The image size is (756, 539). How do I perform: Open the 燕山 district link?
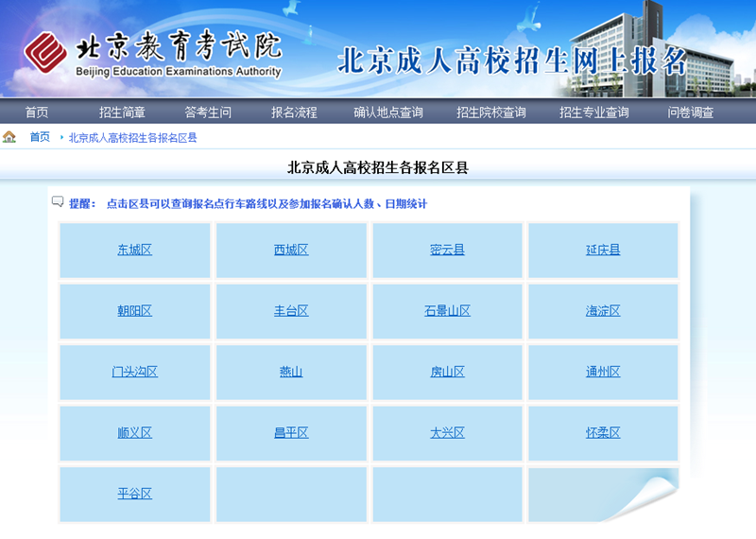(291, 372)
